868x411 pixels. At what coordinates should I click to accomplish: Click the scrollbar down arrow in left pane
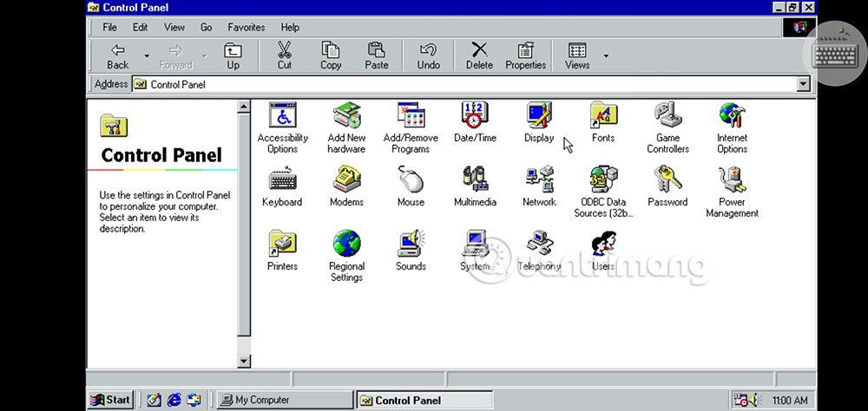point(244,361)
